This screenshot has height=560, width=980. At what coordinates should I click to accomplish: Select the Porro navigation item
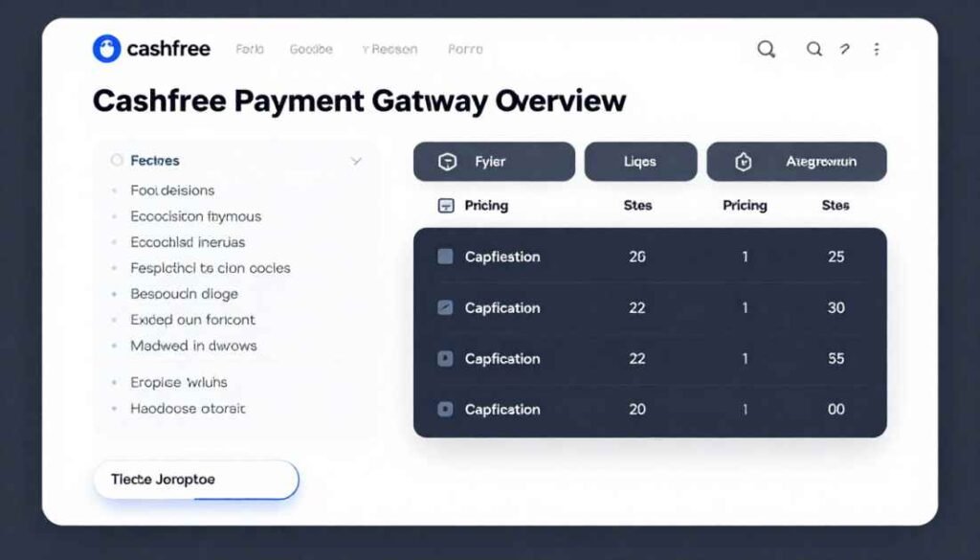(464, 49)
